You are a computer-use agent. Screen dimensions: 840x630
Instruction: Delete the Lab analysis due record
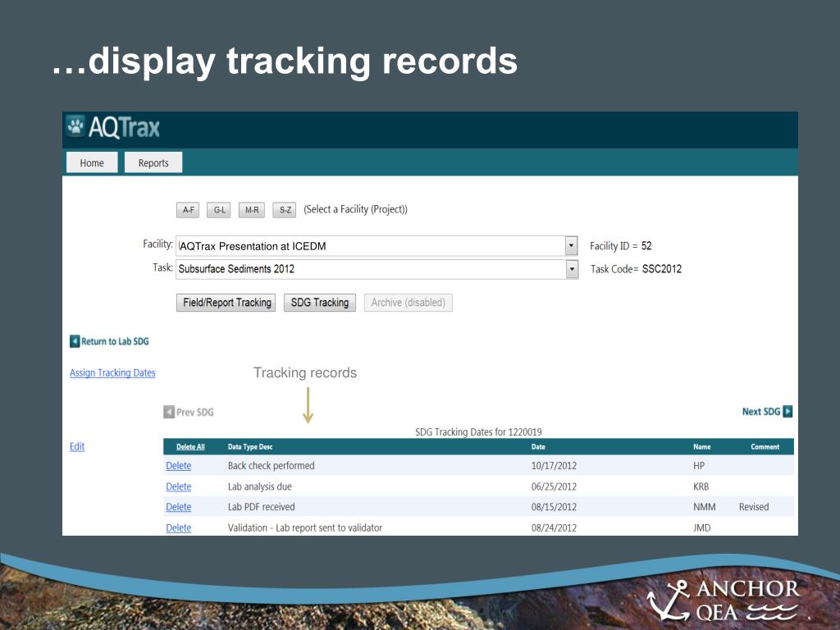(x=178, y=487)
